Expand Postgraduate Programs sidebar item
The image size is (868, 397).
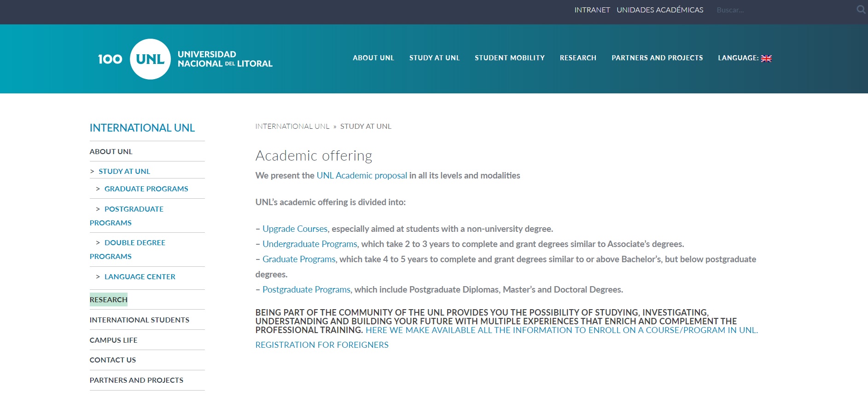click(134, 209)
